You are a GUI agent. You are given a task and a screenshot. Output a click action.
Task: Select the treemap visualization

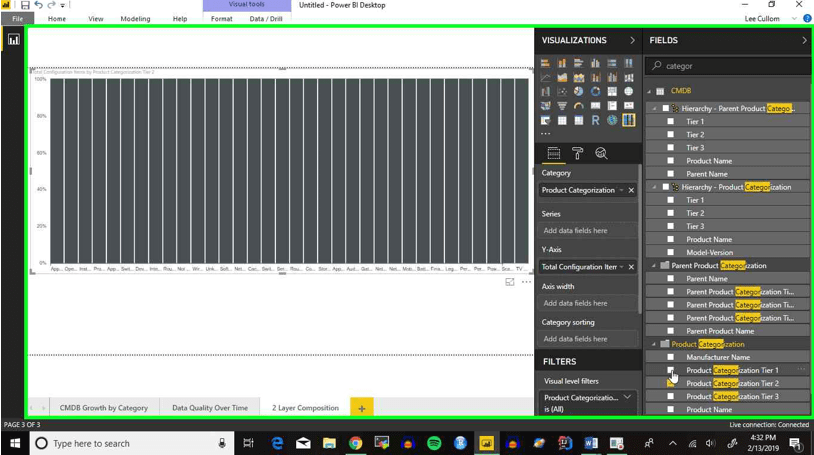(612, 91)
